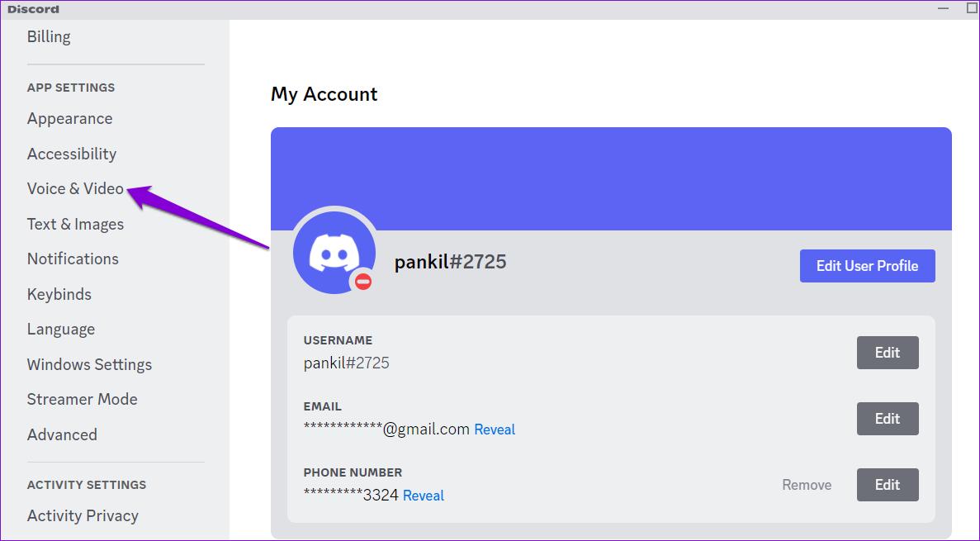980x541 pixels.
Task: Click Edit button next to Email
Action: [x=887, y=419]
